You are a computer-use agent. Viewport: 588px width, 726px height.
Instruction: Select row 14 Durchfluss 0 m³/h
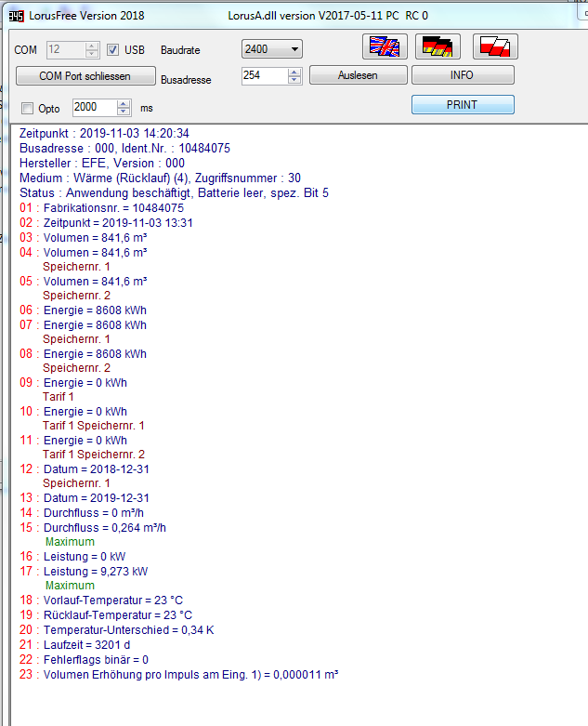coord(82,513)
